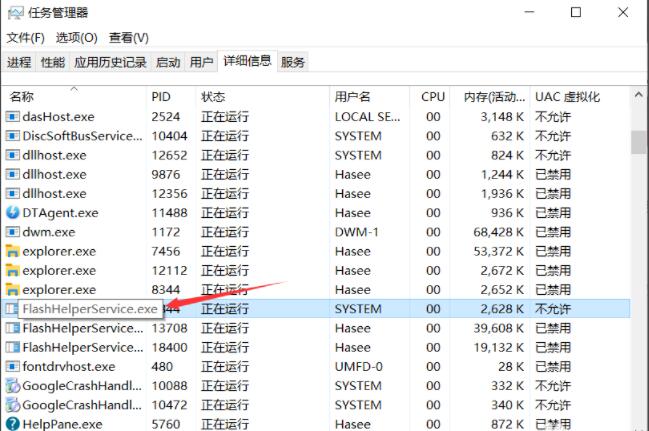Open the 文件(F) menu
The width and height of the screenshot is (649, 431).
pyautogui.click(x=26, y=38)
